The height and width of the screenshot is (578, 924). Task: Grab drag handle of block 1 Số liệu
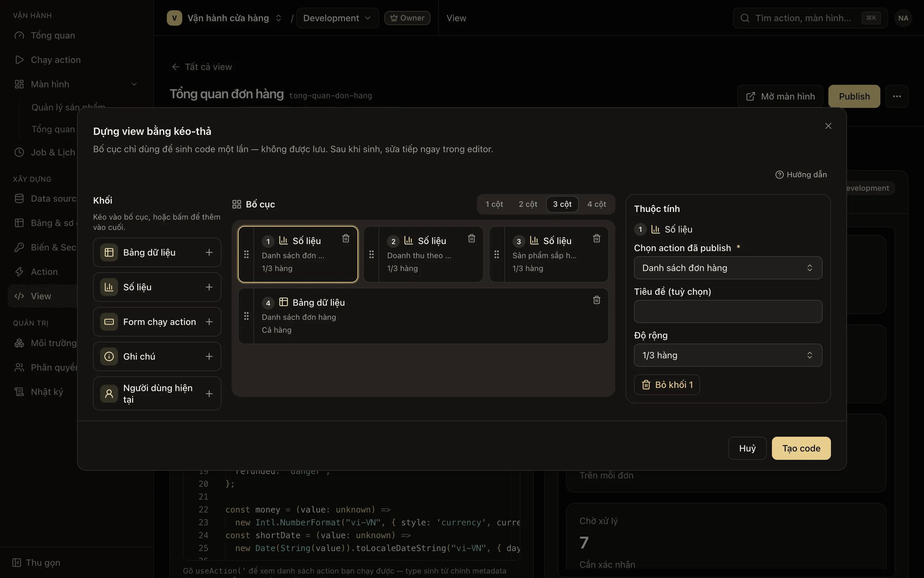(246, 254)
